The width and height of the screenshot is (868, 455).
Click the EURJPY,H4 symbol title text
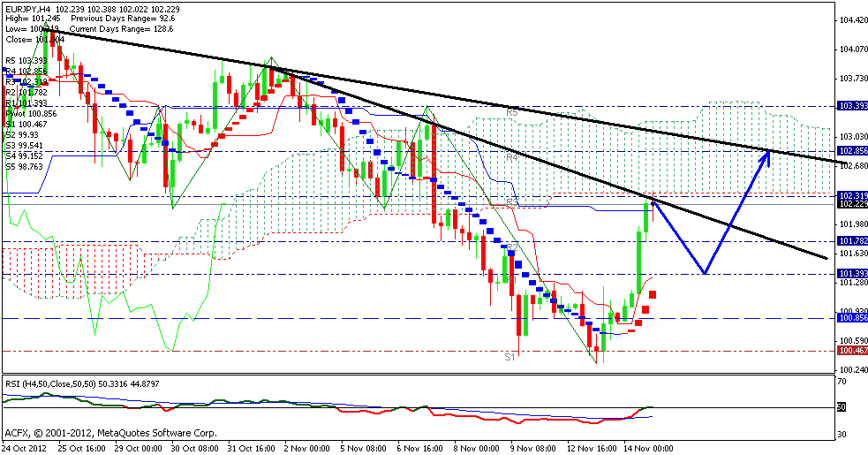point(26,8)
